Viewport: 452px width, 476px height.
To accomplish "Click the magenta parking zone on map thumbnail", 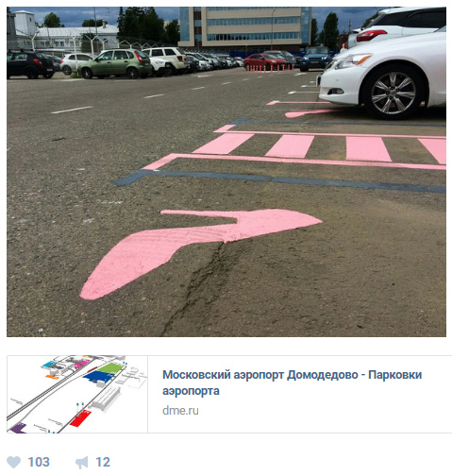I will click(x=81, y=364).
